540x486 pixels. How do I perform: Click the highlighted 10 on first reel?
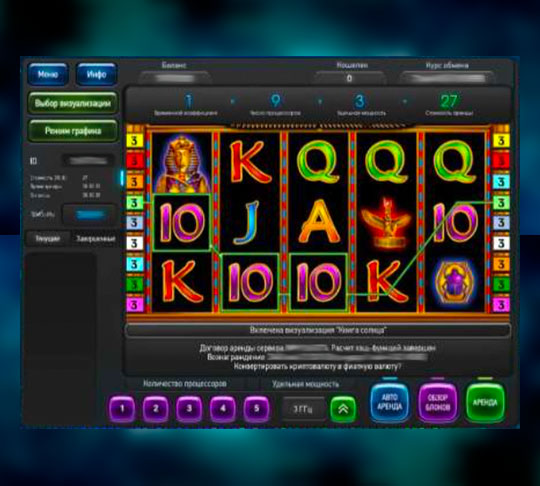181,223
